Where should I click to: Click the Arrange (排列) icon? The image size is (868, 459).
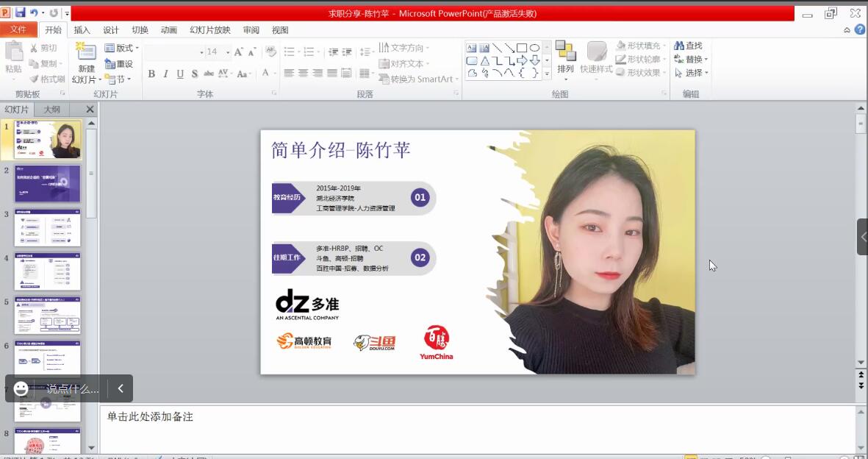click(565, 53)
